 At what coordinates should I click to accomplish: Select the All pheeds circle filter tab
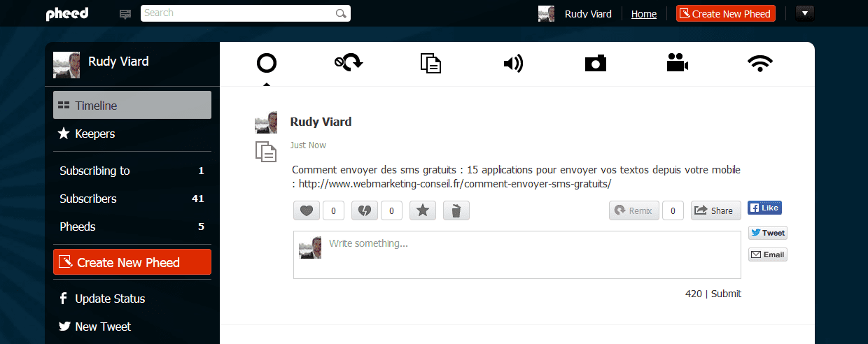click(x=267, y=64)
